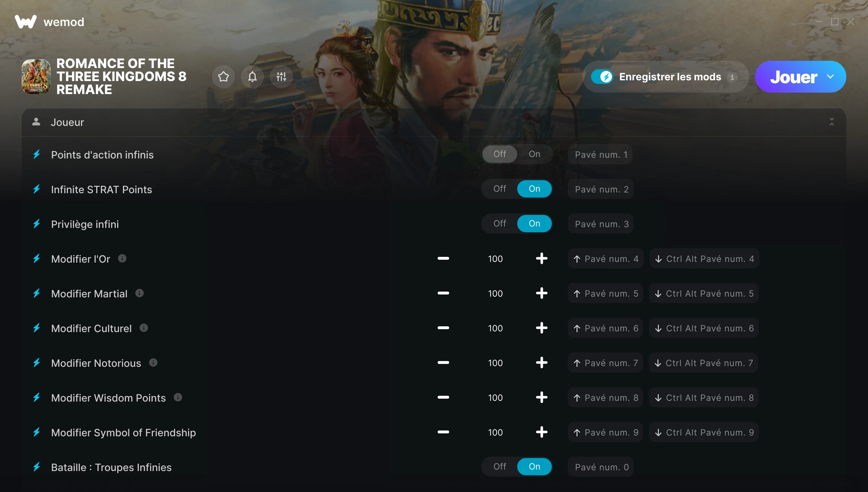
Task: Turn on Points d'action infinis
Action: point(535,154)
